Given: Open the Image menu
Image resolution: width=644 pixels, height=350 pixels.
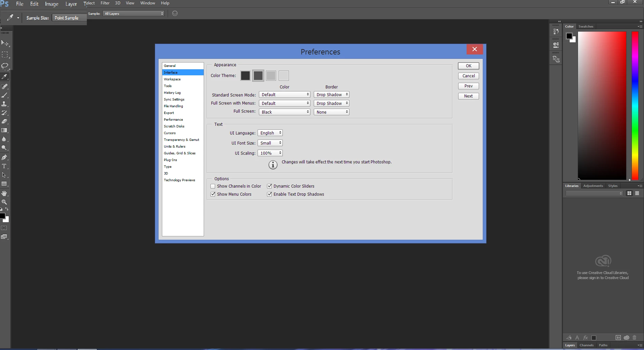Looking at the screenshot, I should pos(52,4).
